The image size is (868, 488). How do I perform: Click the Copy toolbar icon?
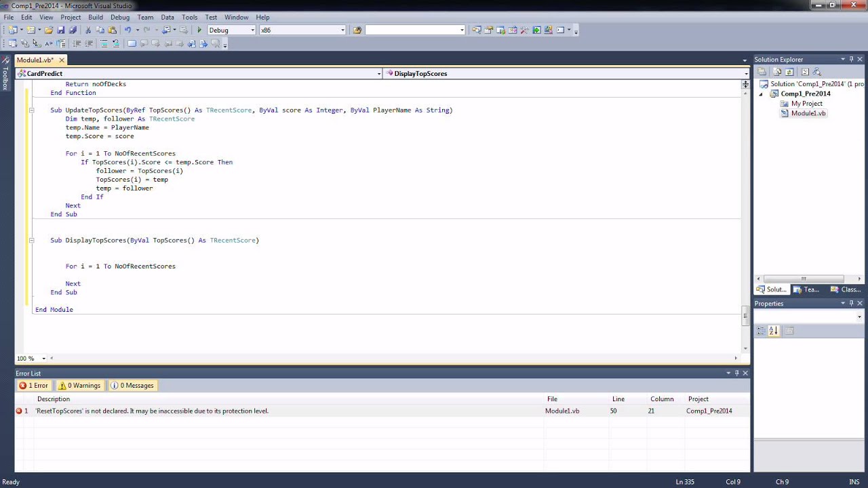pos(100,30)
